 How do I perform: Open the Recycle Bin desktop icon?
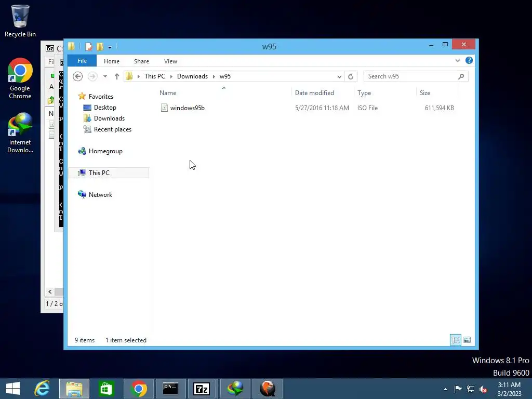pos(20,21)
